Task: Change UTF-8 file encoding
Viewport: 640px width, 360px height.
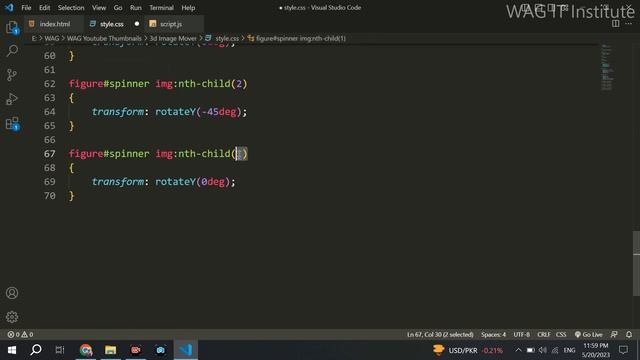Action: [522, 334]
